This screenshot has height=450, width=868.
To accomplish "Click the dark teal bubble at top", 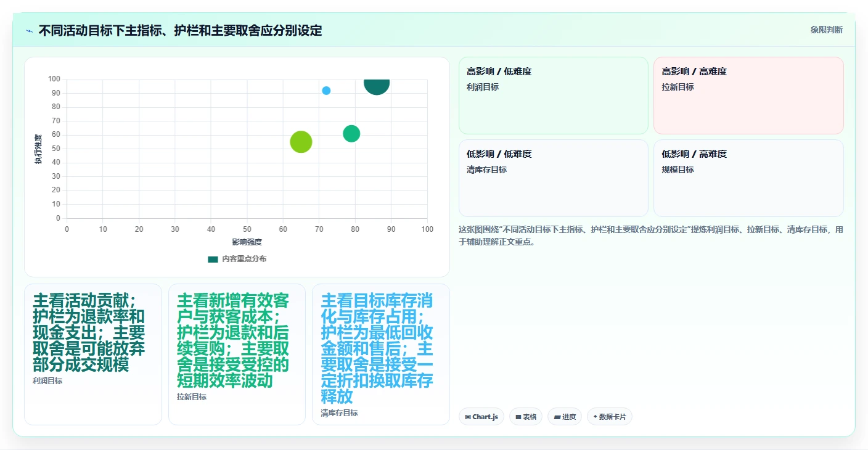I will pyautogui.click(x=377, y=86).
